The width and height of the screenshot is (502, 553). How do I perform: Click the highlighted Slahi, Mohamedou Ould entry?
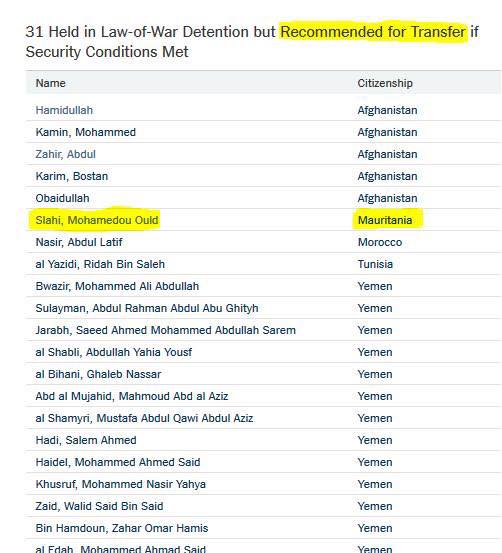pos(97,220)
